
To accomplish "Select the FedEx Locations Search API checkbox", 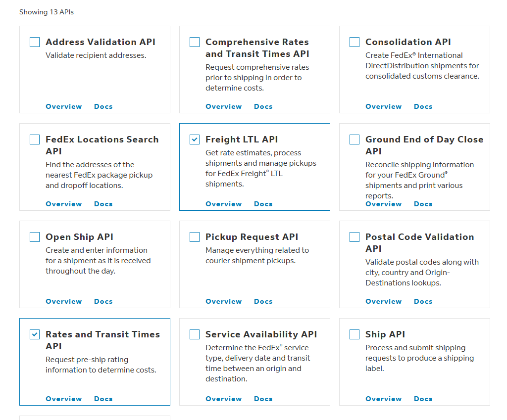I will tap(35, 140).
